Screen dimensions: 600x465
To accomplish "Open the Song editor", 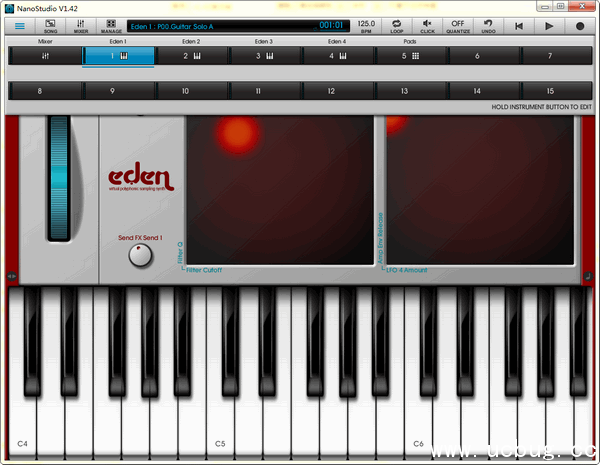I will click(50, 25).
